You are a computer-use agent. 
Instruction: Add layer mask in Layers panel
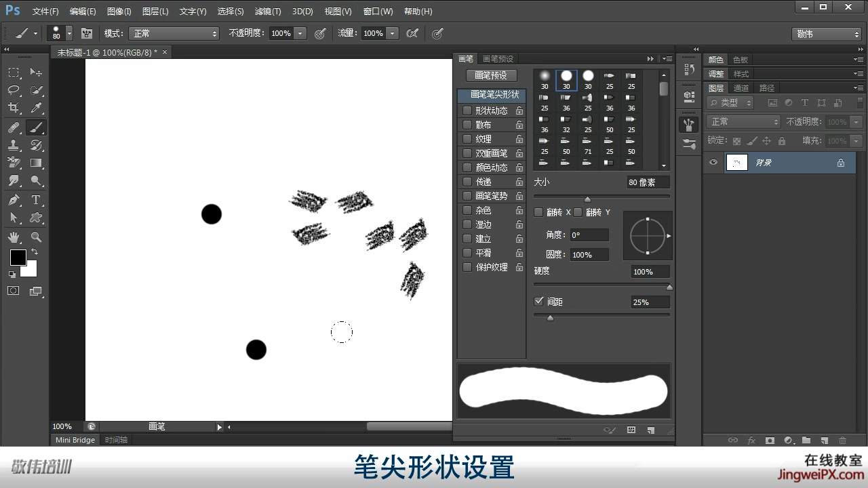point(770,440)
